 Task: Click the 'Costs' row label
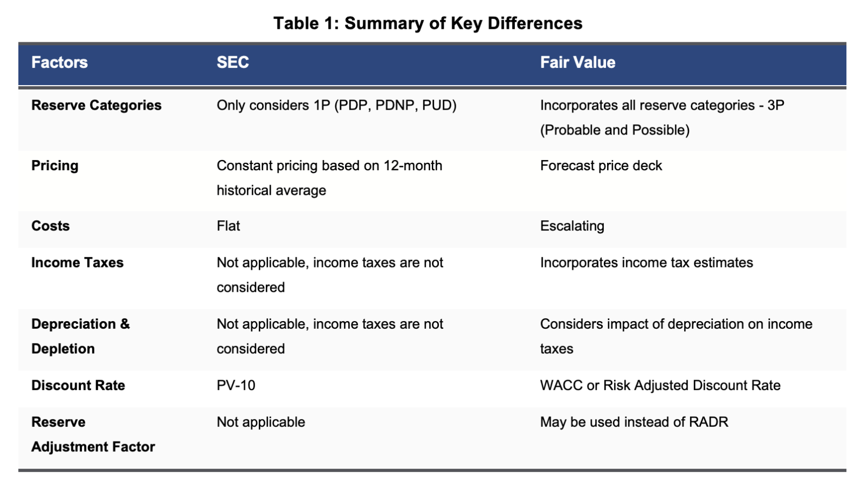pyautogui.click(x=50, y=226)
